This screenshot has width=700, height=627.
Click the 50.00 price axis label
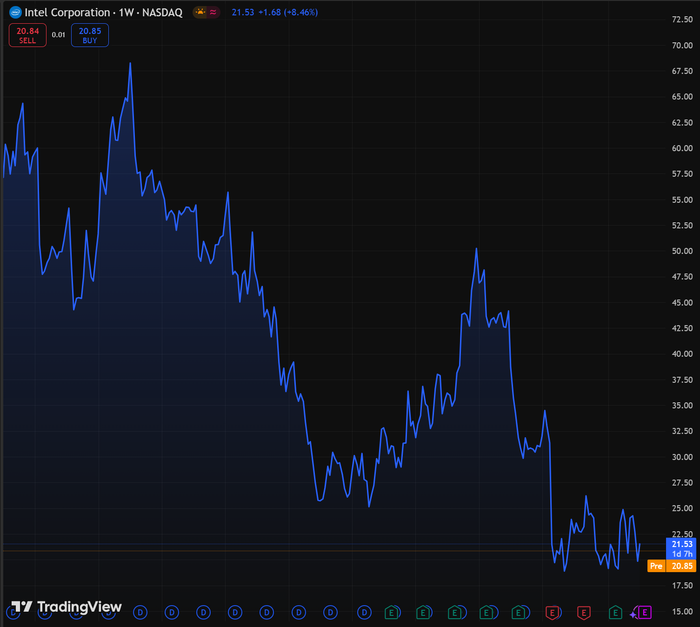[x=682, y=251]
